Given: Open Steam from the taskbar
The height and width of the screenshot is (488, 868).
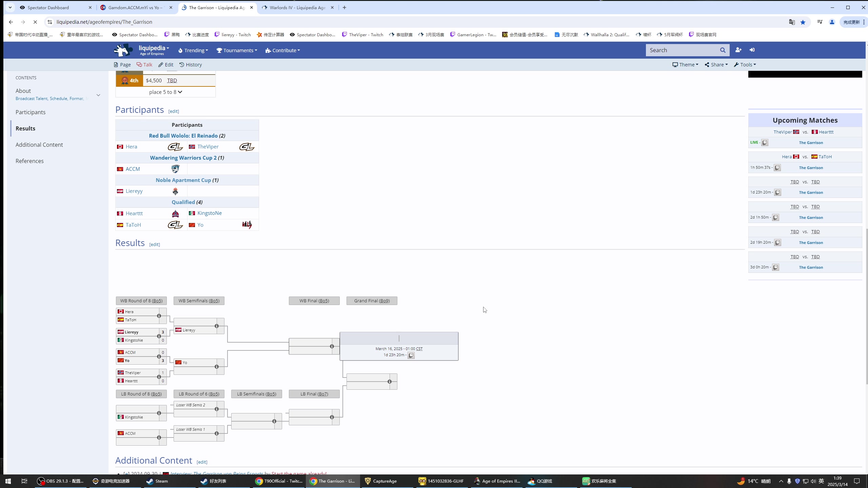Looking at the screenshot, I should pyautogui.click(x=157, y=481).
